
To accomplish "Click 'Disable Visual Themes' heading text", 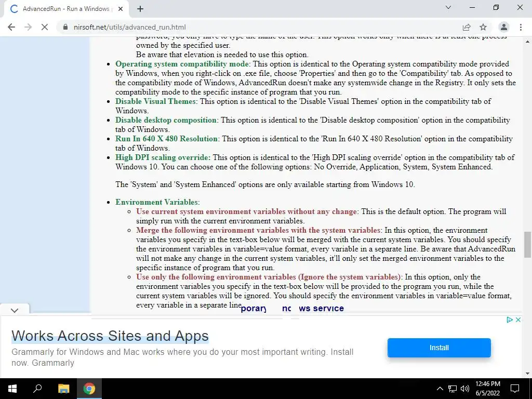I will pyautogui.click(x=155, y=101).
